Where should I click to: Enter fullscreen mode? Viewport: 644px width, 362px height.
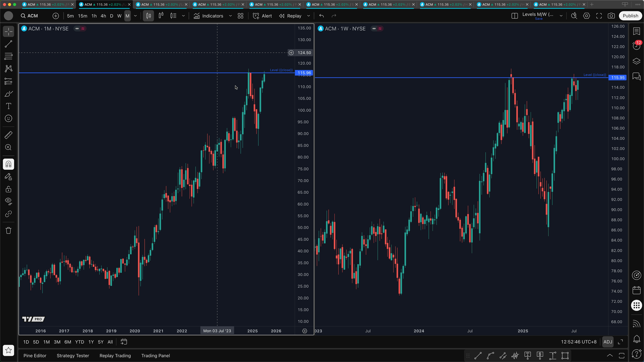coord(599,16)
